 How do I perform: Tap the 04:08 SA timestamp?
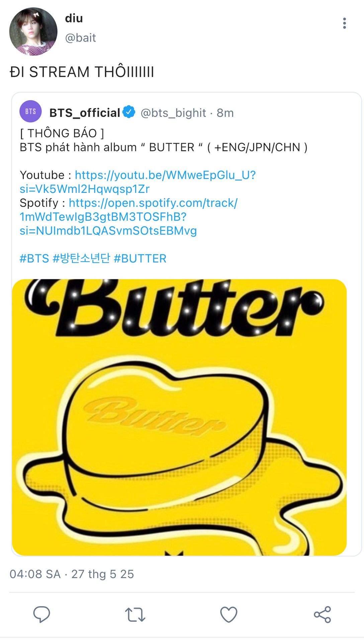pos(35,574)
